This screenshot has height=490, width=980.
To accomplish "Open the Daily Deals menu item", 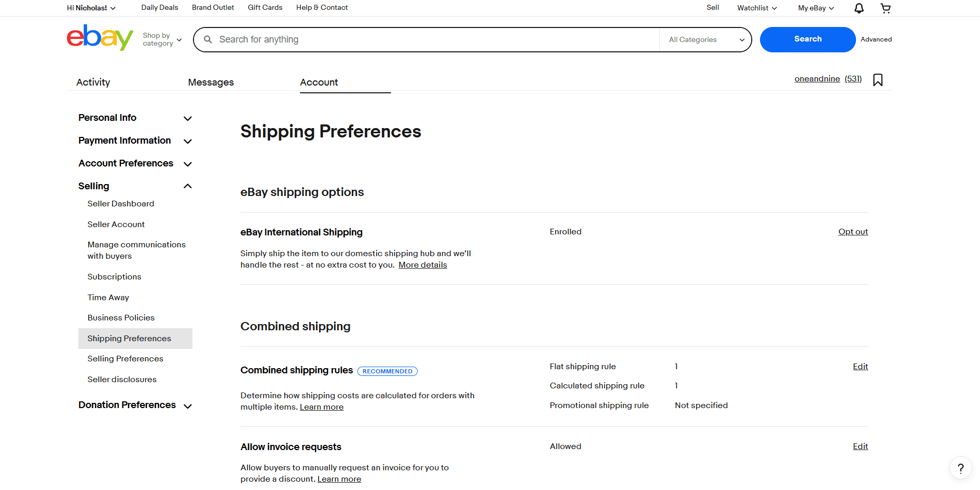I will click(x=159, y=7).
